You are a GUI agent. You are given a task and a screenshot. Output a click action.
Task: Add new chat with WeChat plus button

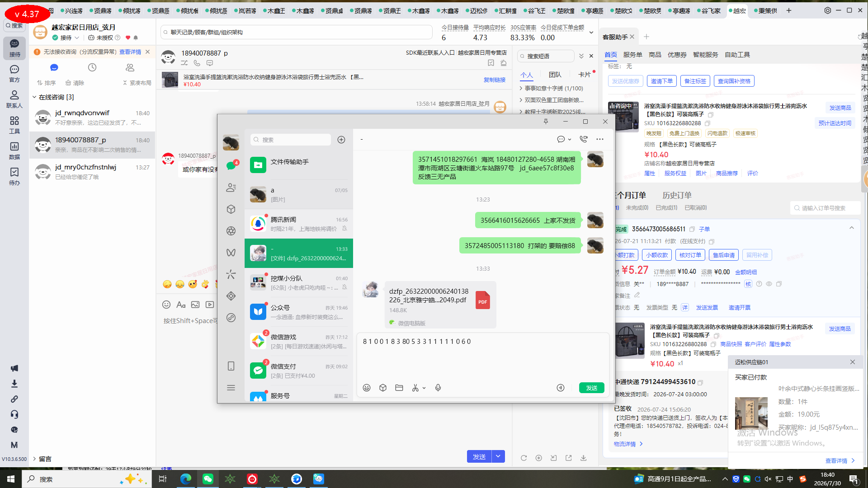click(x=341, y=140)
